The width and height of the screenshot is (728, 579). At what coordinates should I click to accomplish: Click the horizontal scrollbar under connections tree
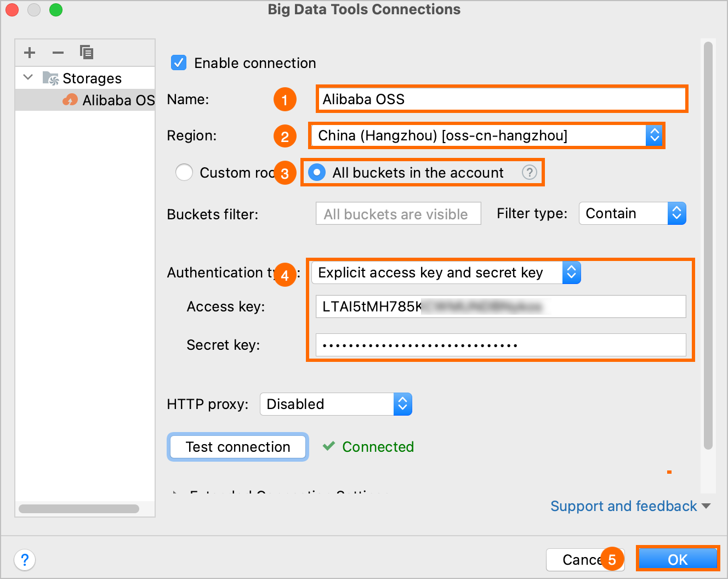79,509
